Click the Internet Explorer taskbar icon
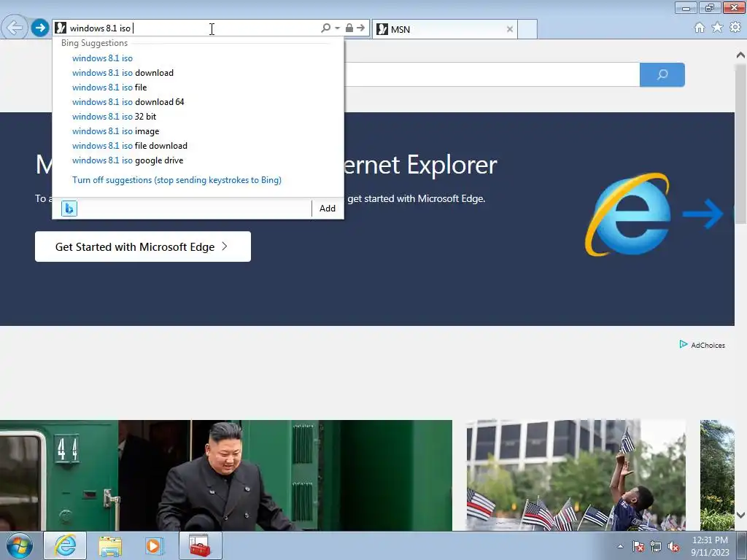The width and height of the screenshot is (747, 560). pos(65,545)
